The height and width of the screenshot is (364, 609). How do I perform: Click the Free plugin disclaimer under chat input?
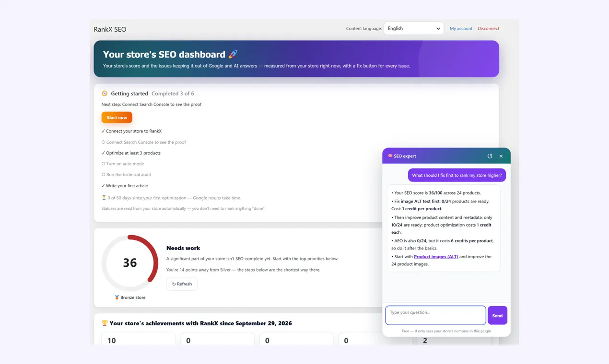446,331
